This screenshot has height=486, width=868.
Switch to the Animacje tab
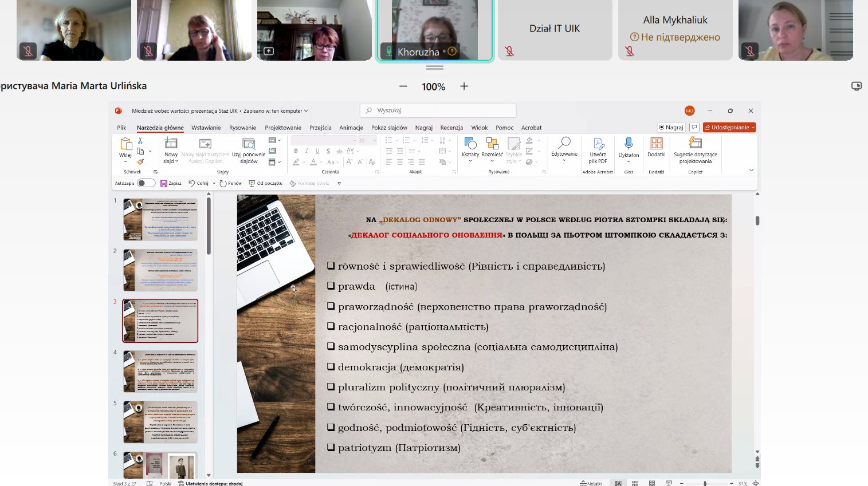(x=351, y=128)
